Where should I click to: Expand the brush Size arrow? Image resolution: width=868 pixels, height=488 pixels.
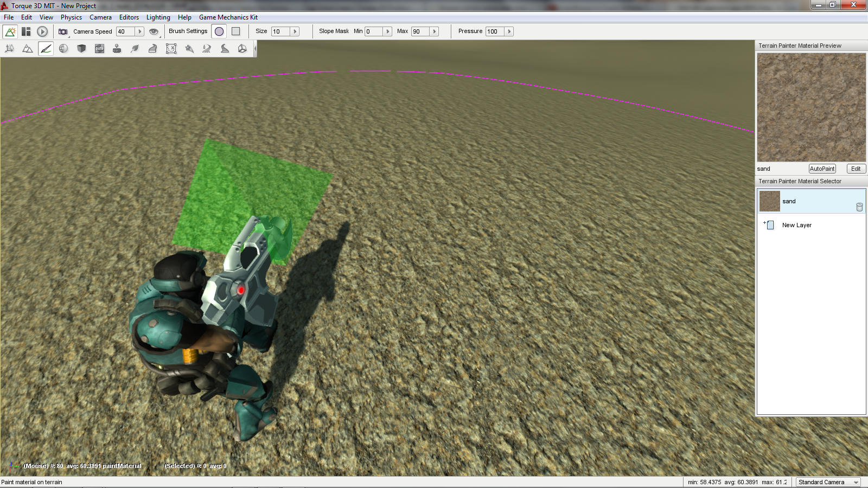coord(295,31)
